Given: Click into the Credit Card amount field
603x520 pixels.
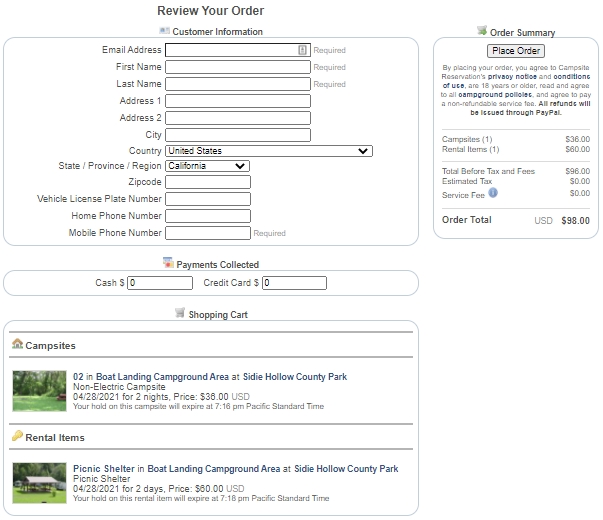Looking at the screenshot, I should click(x=294, y=283).
